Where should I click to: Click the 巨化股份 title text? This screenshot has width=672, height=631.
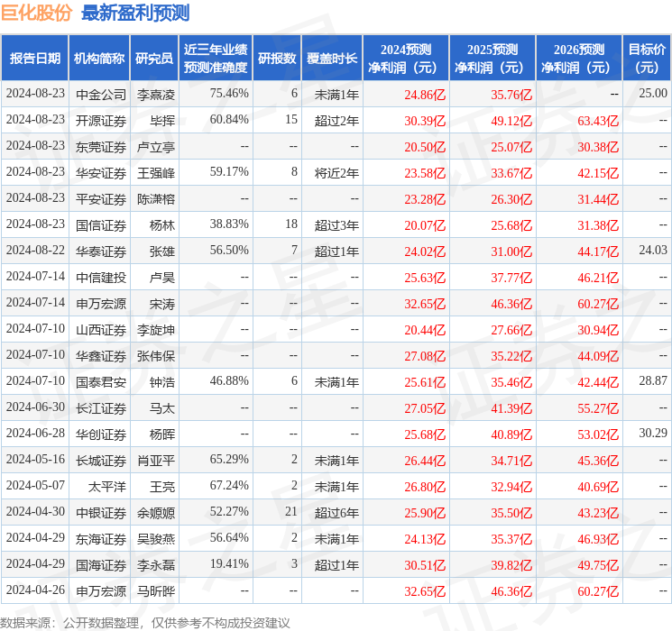pos(36,13)
